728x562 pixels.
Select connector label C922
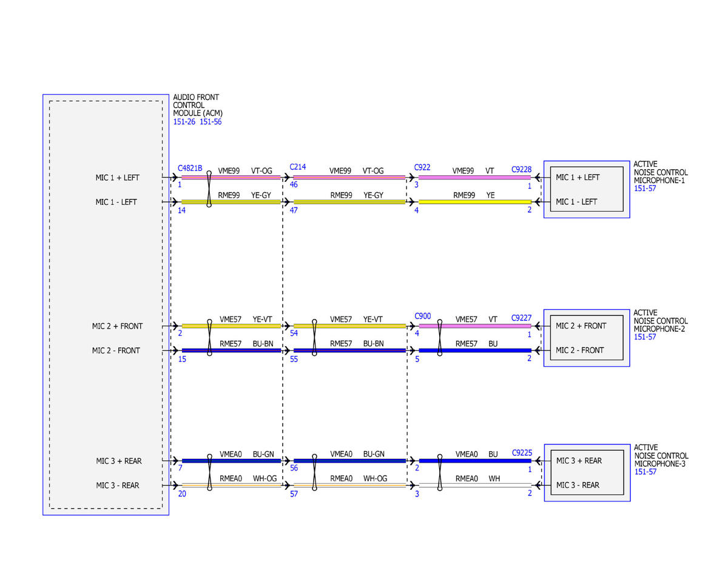pyautogui.click(x=422, y=167)
